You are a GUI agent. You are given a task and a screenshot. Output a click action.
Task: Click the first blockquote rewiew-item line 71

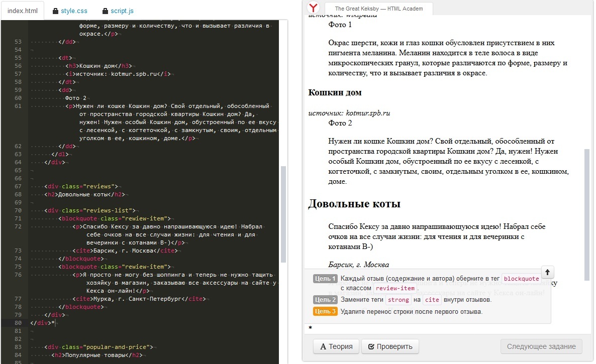(x=115, y=218)
